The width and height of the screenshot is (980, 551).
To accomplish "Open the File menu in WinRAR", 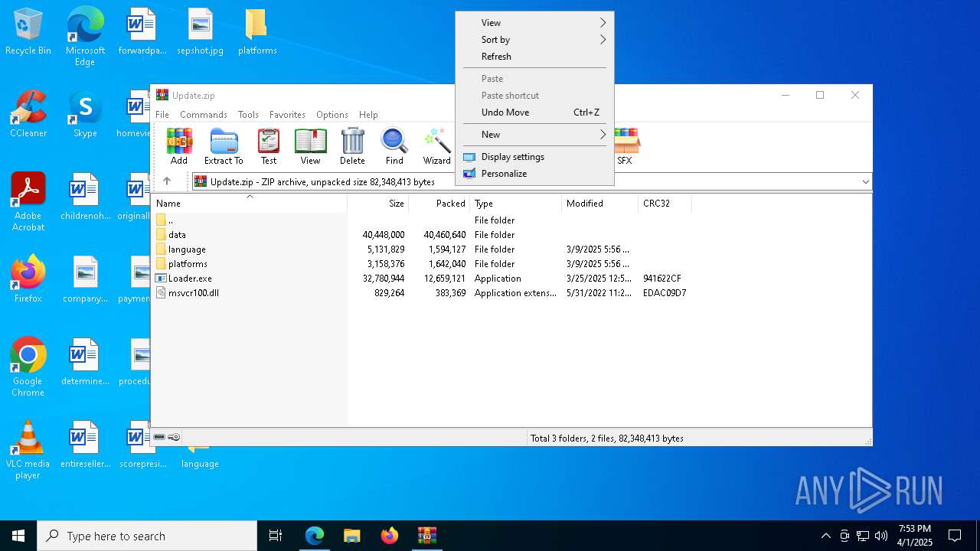I will (162, 115).
